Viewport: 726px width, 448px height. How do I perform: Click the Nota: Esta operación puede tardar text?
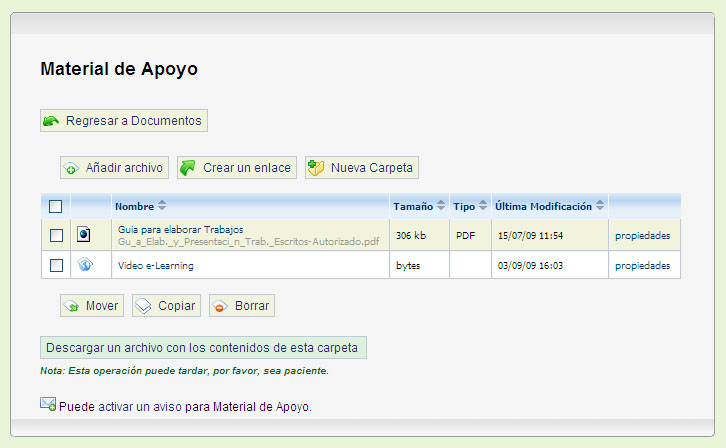184,371
